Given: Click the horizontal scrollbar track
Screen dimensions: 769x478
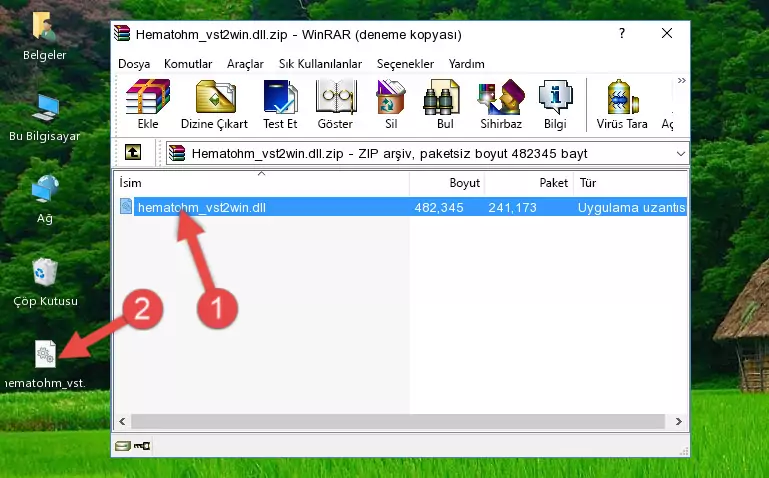Looking at the screenshot, I should [x=398, y=421].
